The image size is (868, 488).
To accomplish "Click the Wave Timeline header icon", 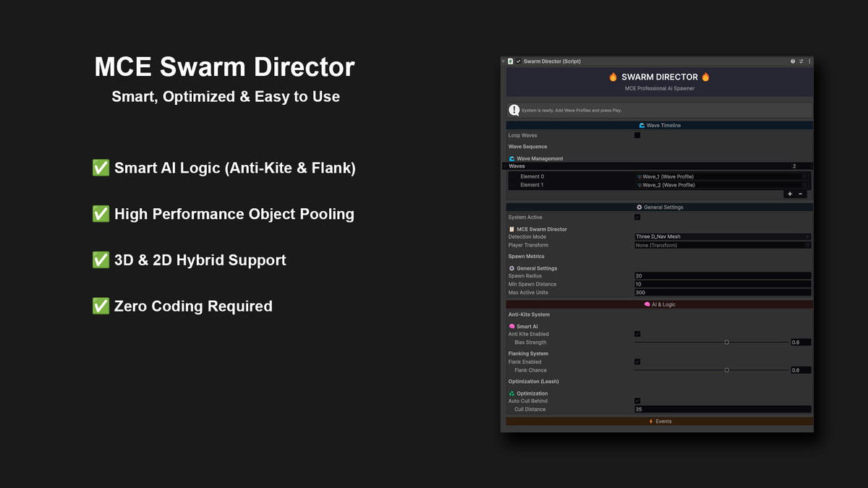I will click(x=642, y=125).
